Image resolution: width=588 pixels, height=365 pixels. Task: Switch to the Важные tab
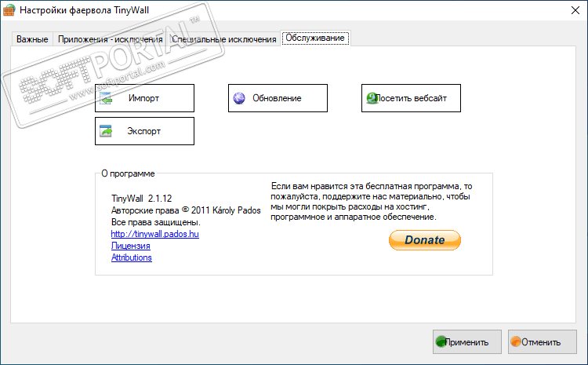[32, 39]
